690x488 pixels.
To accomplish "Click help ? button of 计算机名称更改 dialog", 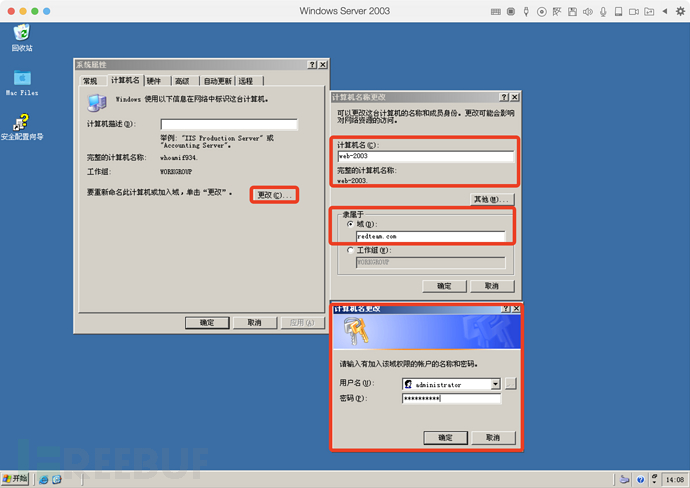I will 504,97.
